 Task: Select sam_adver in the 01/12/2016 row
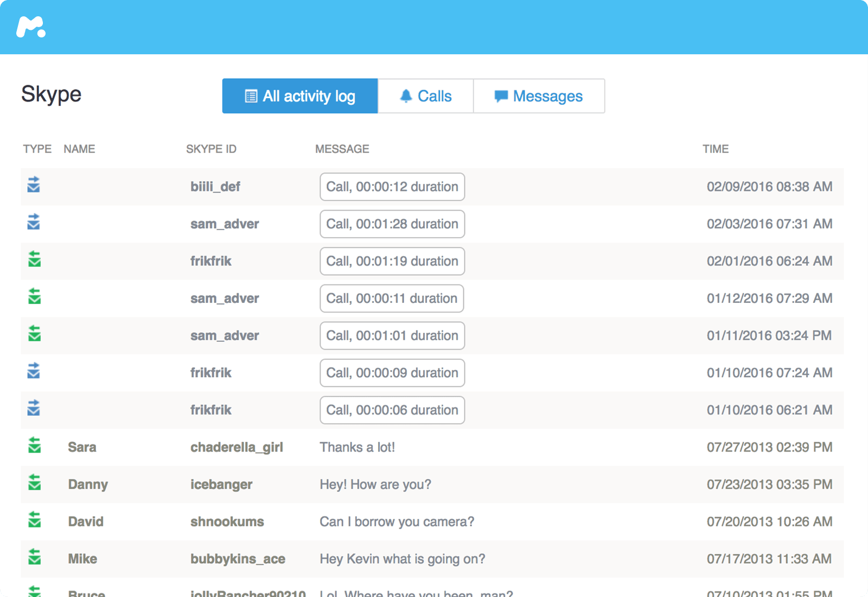click(225, 298)
